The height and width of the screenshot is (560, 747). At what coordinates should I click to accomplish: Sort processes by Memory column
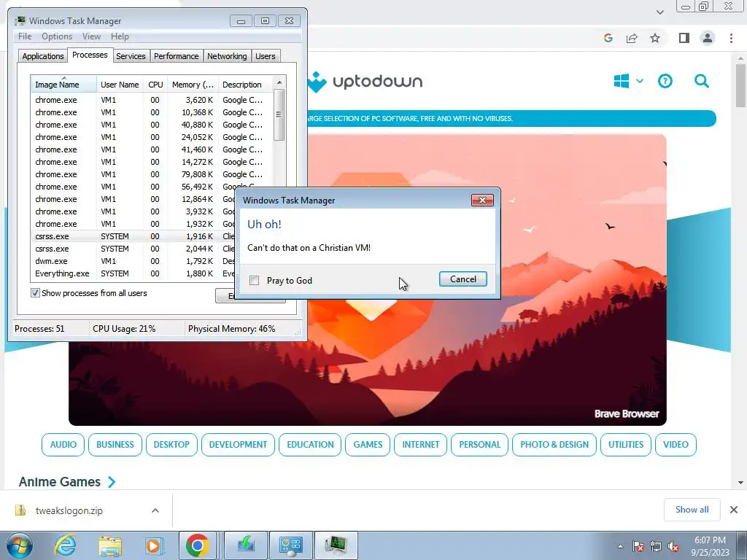click(193, 85)
